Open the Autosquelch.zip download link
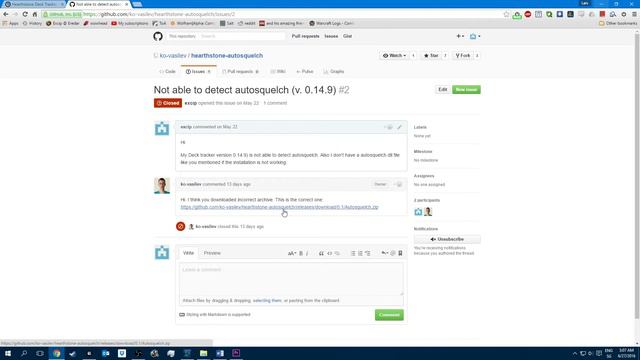Screen dimensions: 640x360 pos(280,207)
